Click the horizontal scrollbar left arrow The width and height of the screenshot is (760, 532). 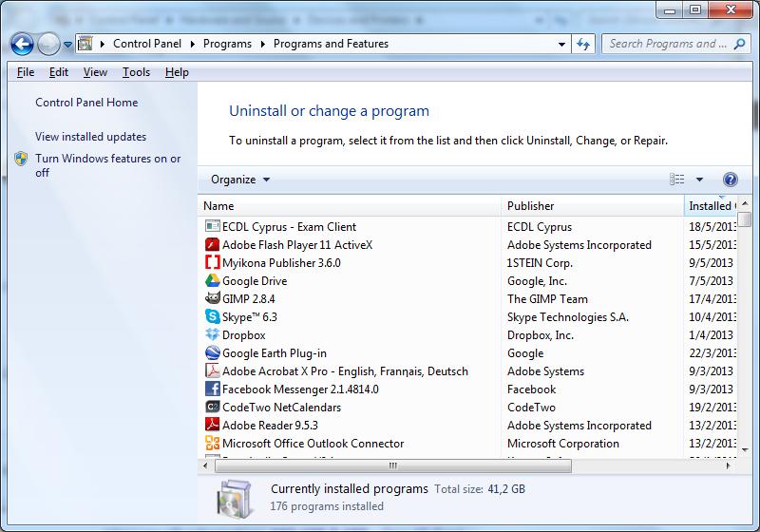click(x=205, y=465)
